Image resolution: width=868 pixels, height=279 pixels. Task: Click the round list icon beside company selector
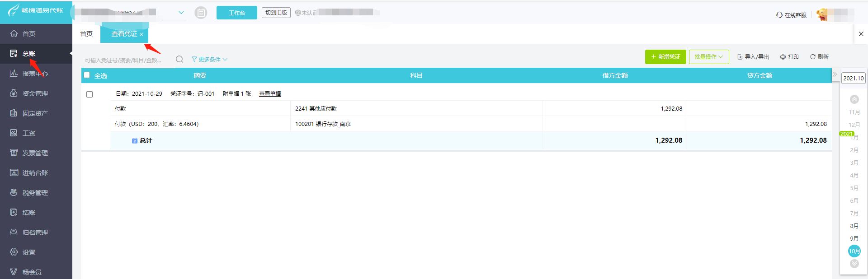[201, 13]
